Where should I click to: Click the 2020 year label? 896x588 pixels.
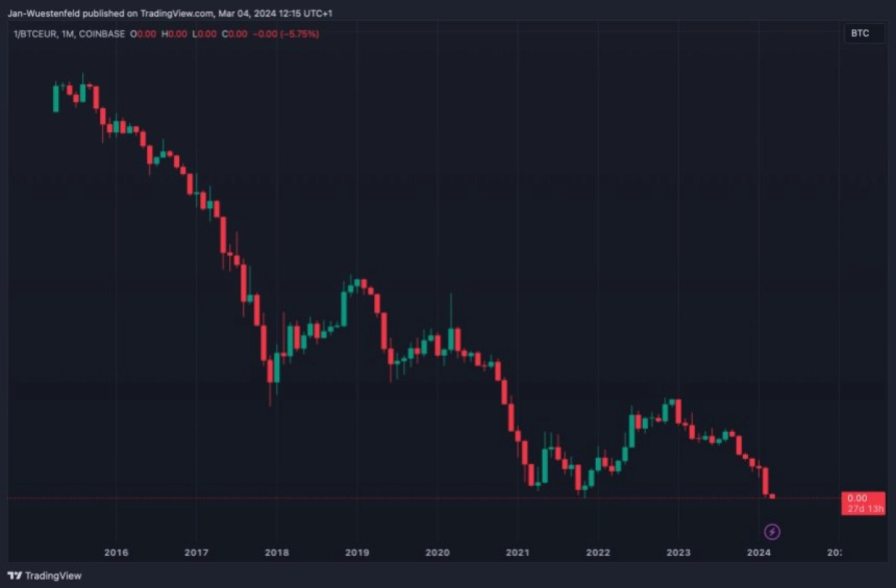tap(438, 553)
